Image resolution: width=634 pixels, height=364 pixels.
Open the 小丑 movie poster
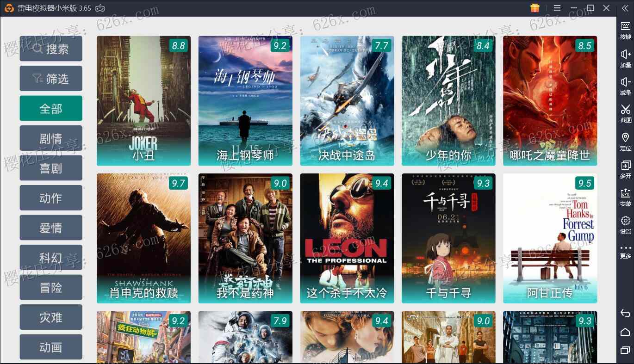pyautogui.click(x=143, y=101)
